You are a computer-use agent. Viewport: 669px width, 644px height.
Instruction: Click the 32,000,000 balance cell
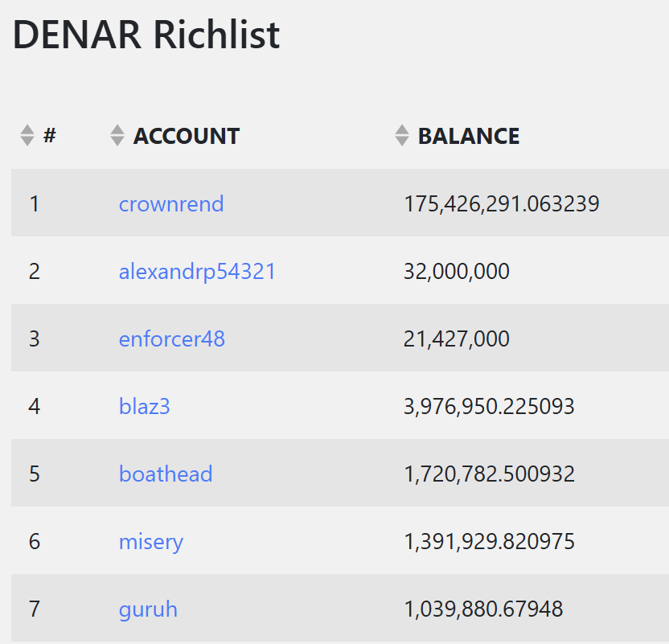(457, 271)
